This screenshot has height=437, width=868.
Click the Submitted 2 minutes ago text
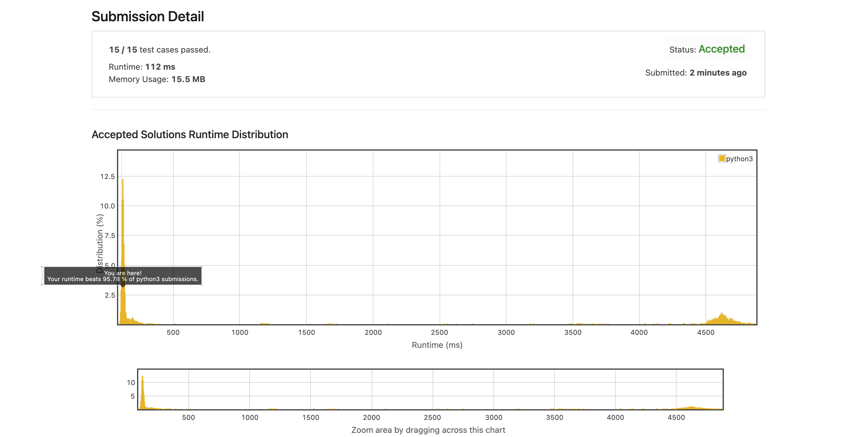[x=695, y=73]
